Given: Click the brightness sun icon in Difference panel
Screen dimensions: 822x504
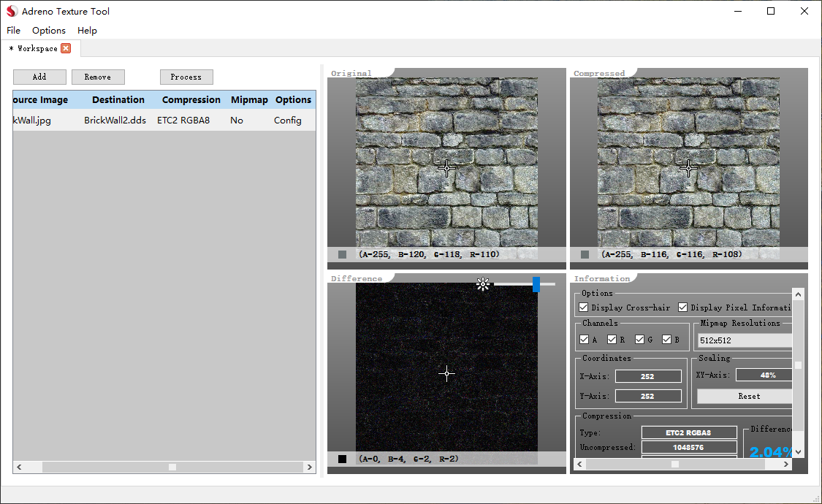Looking at the screenshot, I should (483, 284).
